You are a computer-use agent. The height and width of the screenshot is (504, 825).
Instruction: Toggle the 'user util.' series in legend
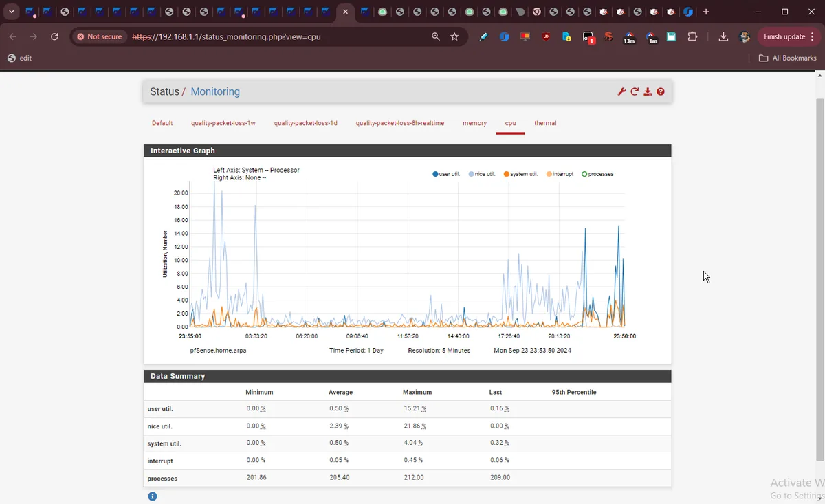446,174
